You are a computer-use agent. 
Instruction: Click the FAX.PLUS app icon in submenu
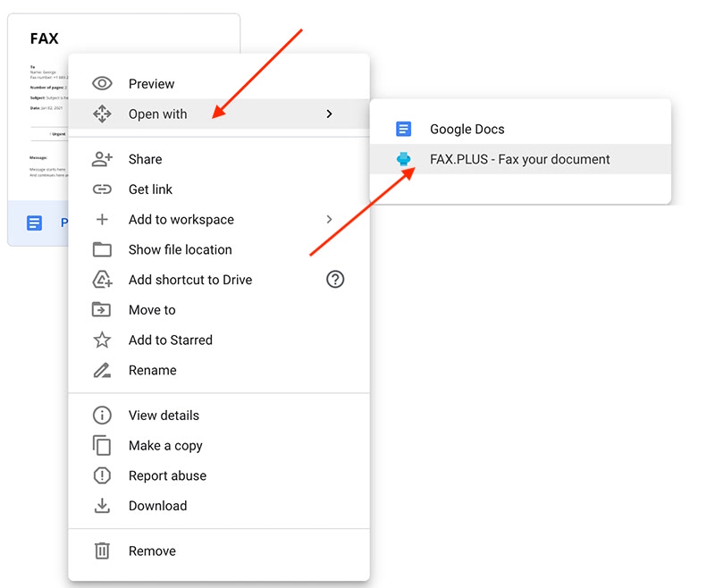point(404,160)
